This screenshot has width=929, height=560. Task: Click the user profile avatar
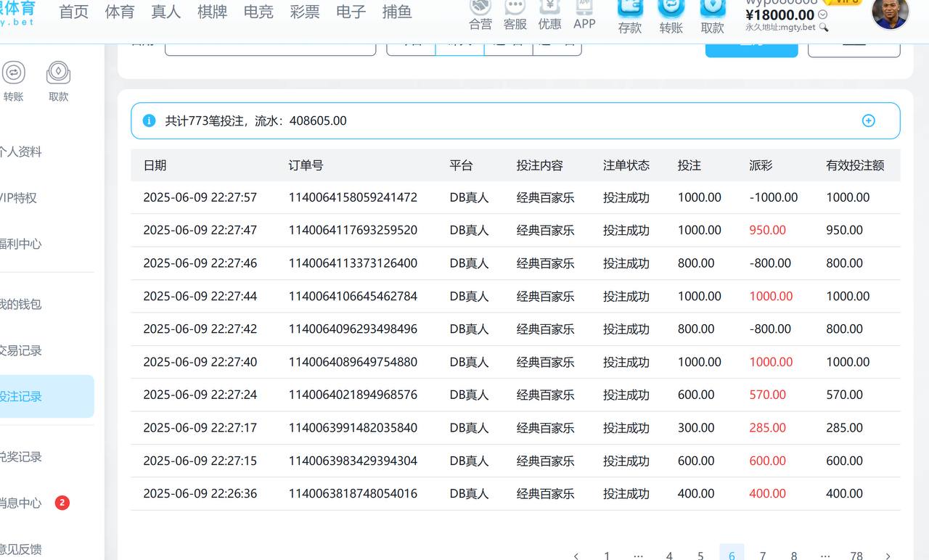889,13
